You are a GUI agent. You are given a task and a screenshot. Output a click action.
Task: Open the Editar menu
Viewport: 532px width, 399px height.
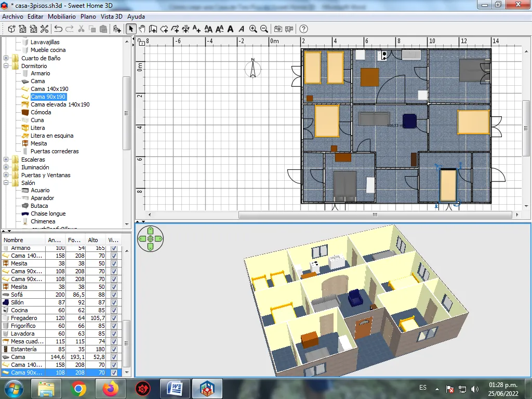point(35,16)
